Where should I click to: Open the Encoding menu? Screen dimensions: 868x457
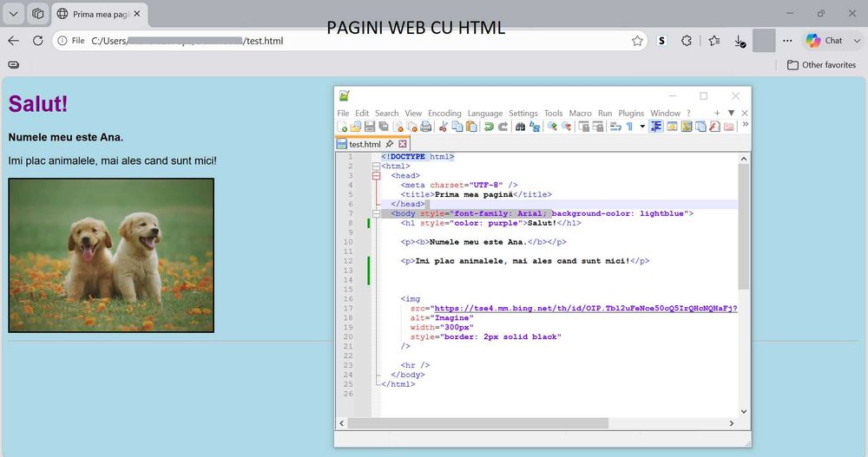(x=444, y=113)
